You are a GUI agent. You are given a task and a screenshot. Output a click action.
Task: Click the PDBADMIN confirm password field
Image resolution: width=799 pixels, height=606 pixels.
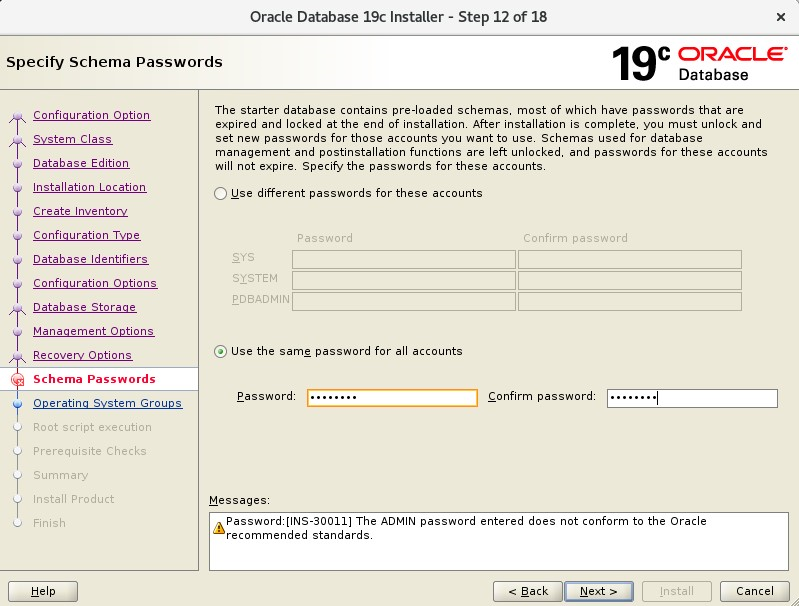click(x=630, y=301)
